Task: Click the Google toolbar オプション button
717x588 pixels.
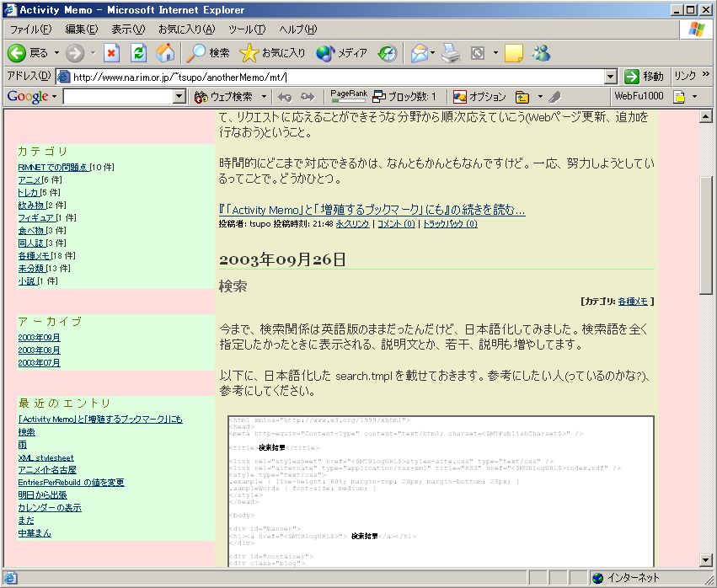Action: (479, 97)
